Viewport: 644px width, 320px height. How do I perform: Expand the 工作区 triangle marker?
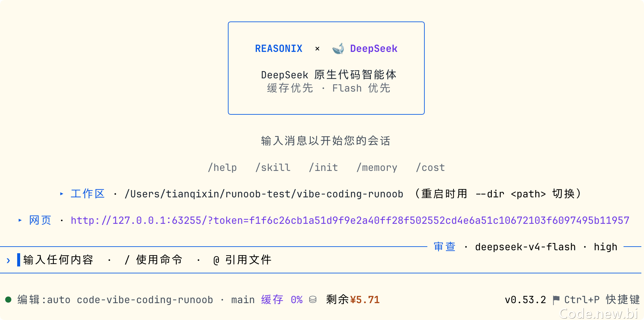click(62, 194)
